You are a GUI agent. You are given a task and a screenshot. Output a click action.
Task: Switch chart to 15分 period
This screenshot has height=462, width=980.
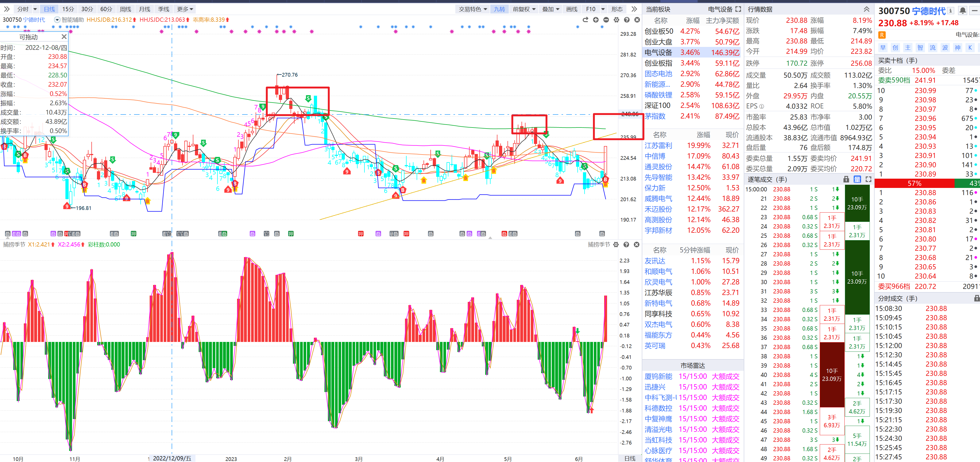pyautogui.click(x=68, y=9)
